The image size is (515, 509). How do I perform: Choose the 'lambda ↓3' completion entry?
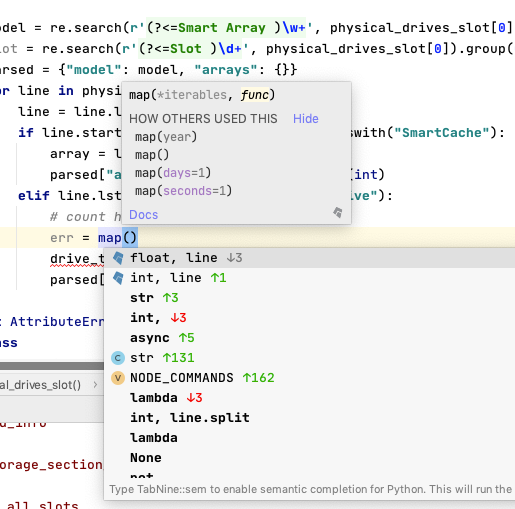pos(309,398)
